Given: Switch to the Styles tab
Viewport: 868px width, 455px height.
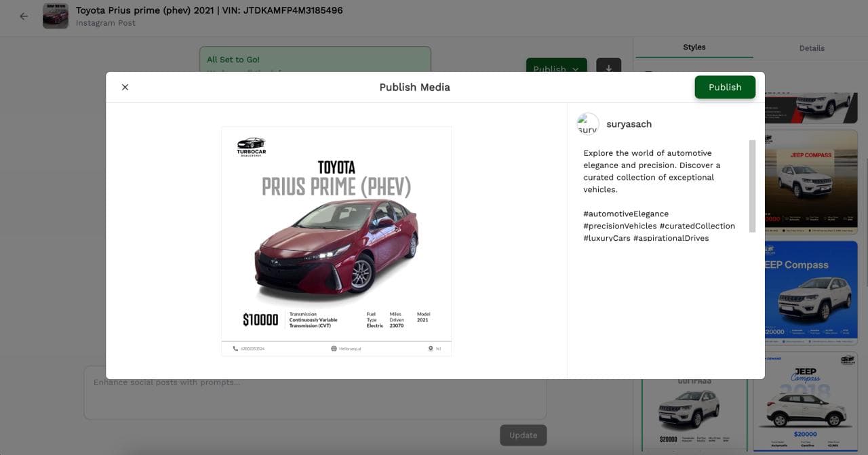Looking at the screenshot, I should tap(694, 47).
